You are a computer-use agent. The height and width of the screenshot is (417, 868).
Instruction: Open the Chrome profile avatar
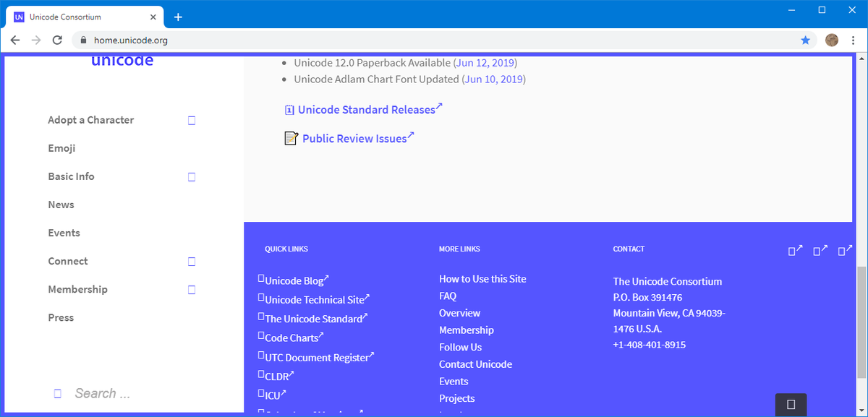click(832, 40)
